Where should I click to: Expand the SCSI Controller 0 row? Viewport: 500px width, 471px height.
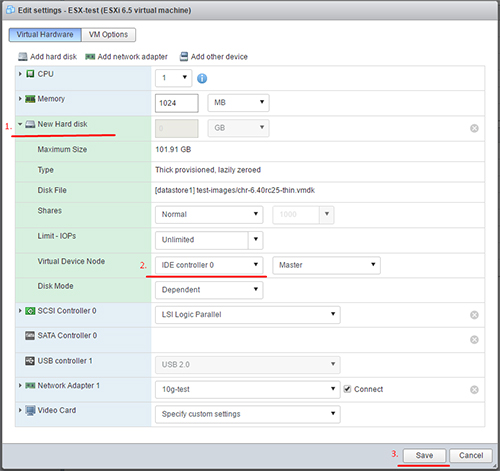click(20, 311)
